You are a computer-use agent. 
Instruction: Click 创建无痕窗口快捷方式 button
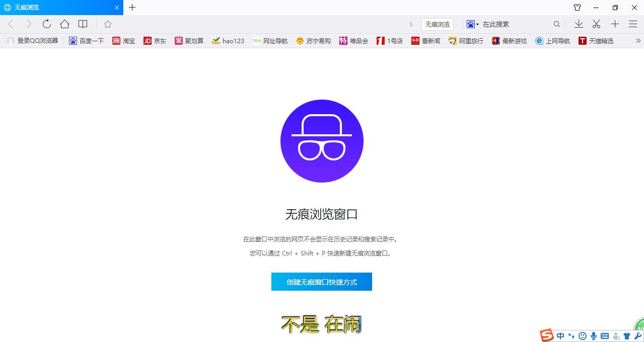[x=321, y=282]
